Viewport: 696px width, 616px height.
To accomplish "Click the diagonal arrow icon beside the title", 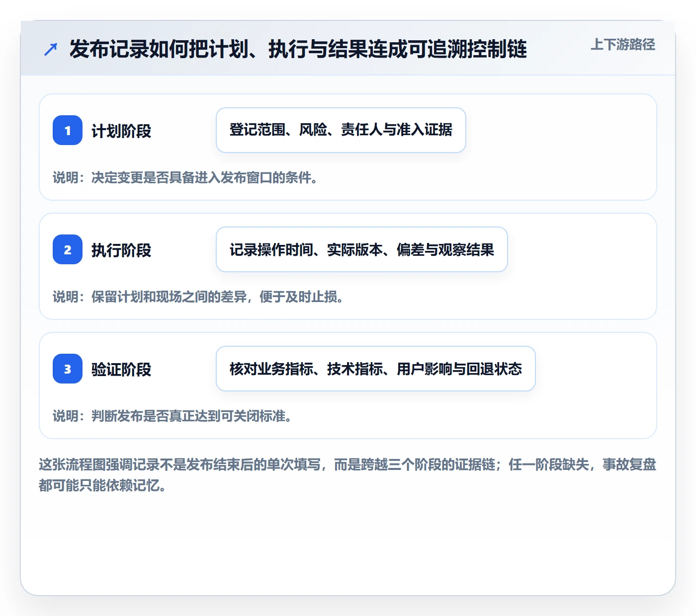I will click(x=51, y=49).
